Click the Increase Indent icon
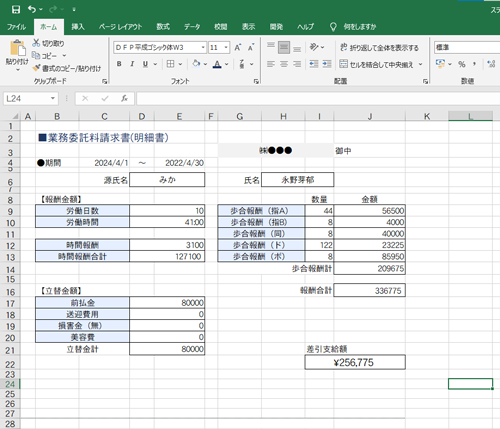This screenshot has height=429, width=500. tap(327, 64)
